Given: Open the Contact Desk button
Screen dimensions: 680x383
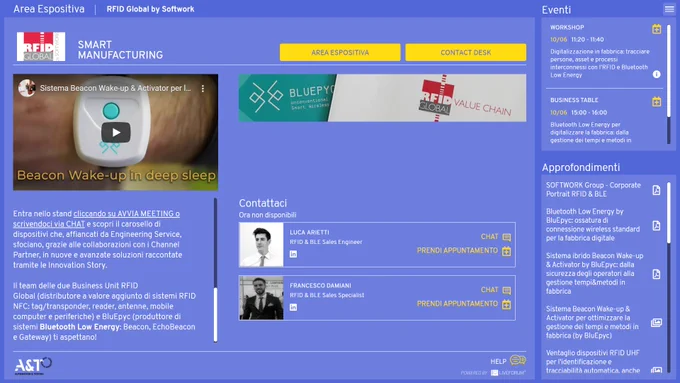Looking at the screenshot, I should point(466,52).
